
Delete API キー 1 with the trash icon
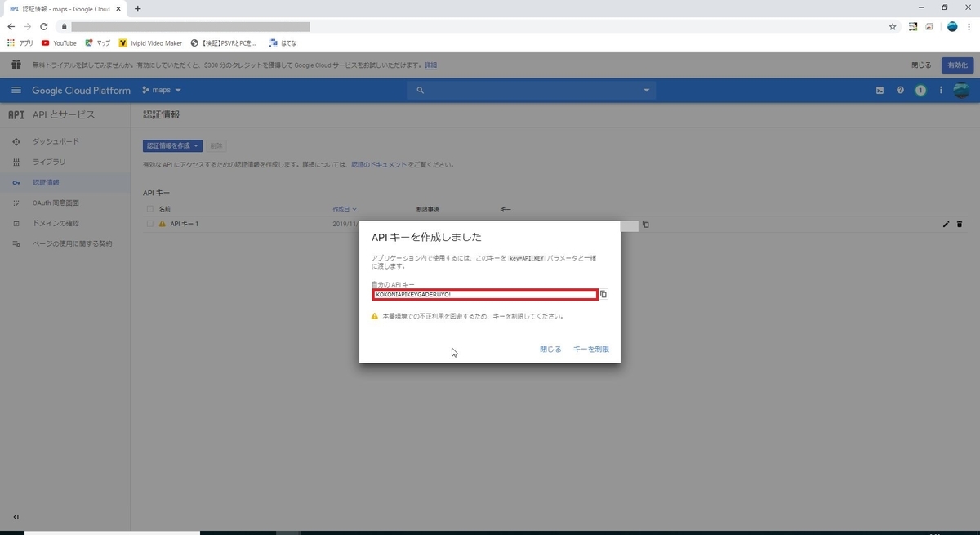pos(960,224)
